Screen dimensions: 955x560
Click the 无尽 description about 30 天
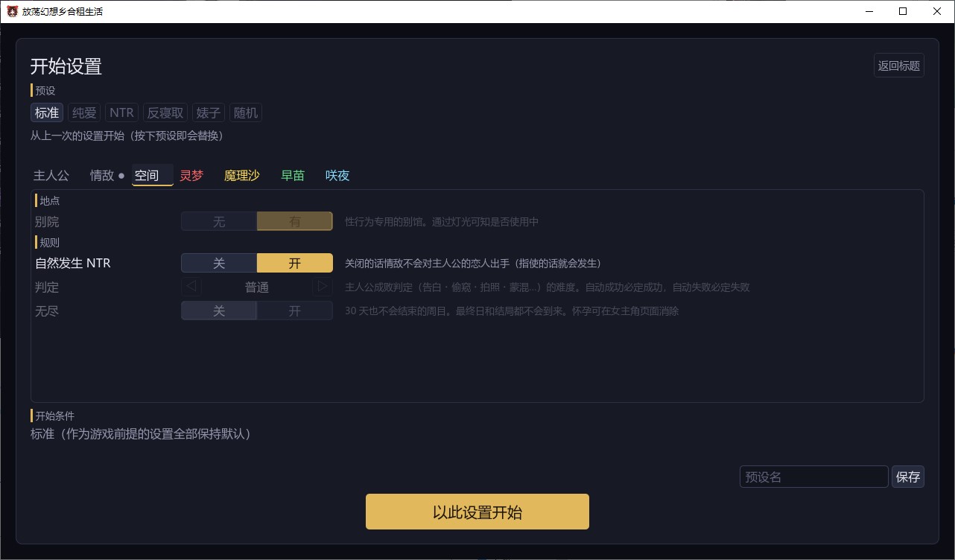coord(512,311)
